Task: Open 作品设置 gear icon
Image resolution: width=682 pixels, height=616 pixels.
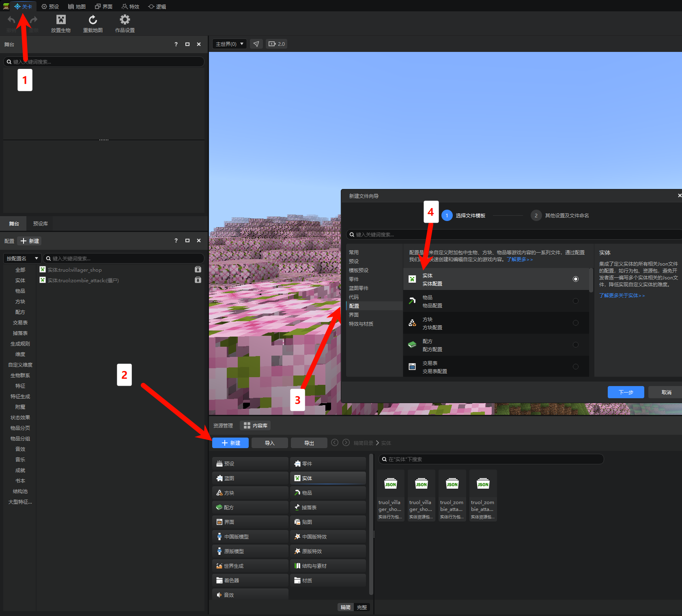Action: point(125,20)
